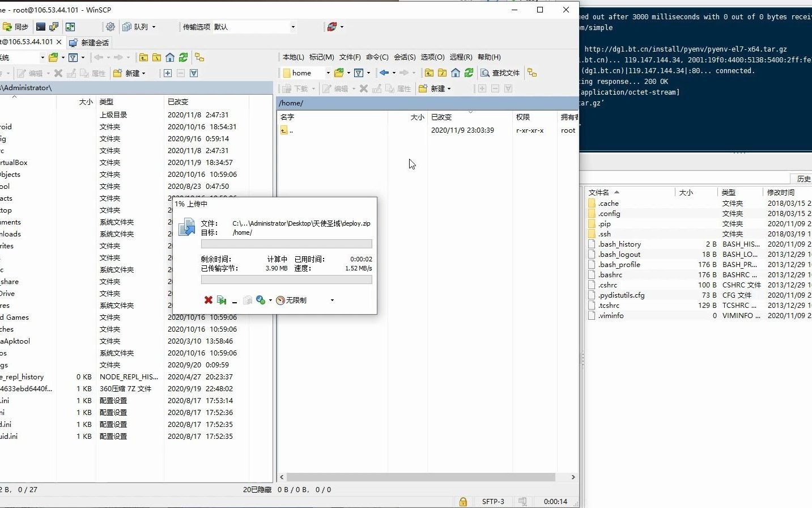812x508 pixels.
Task: Open preferences gear icon
Action: pos(110,27)
